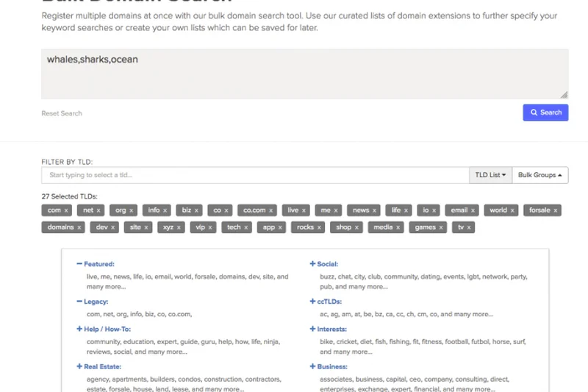Remove the co.com TLD tag
Viewport: 588px width, 392px height.
pyautogui.click(x=270, y=211)
